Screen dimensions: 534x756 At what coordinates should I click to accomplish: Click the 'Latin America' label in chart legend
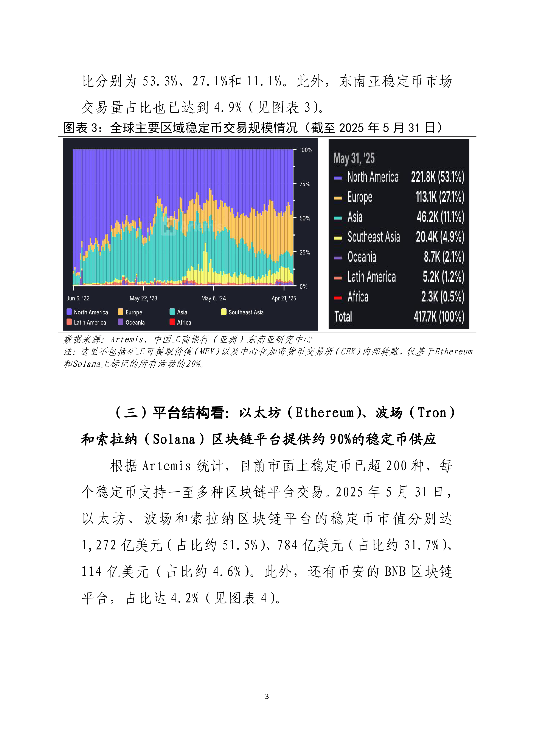point(90,322)
